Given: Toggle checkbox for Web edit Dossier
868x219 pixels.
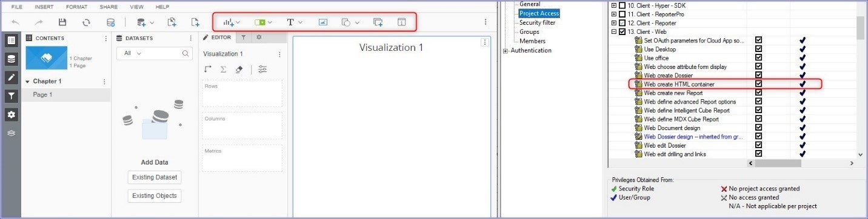Looking at the screenshot, I should tap(758, 145).
